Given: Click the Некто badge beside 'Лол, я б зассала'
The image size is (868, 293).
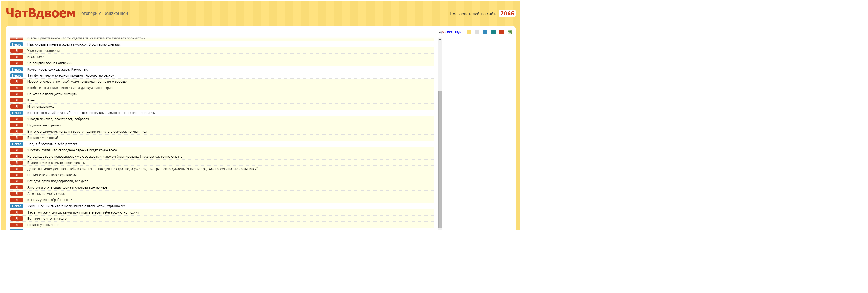Looking at the screenshot, I should coord(17,144).
